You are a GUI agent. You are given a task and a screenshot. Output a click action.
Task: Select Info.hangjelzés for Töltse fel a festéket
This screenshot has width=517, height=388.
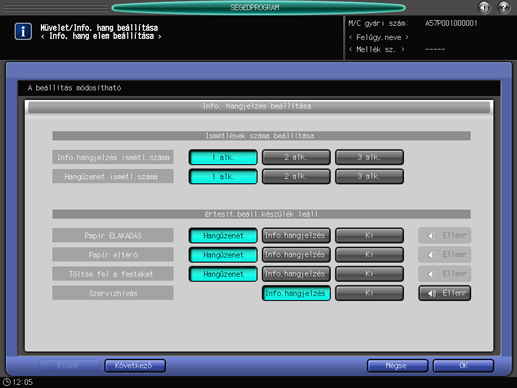296,274
